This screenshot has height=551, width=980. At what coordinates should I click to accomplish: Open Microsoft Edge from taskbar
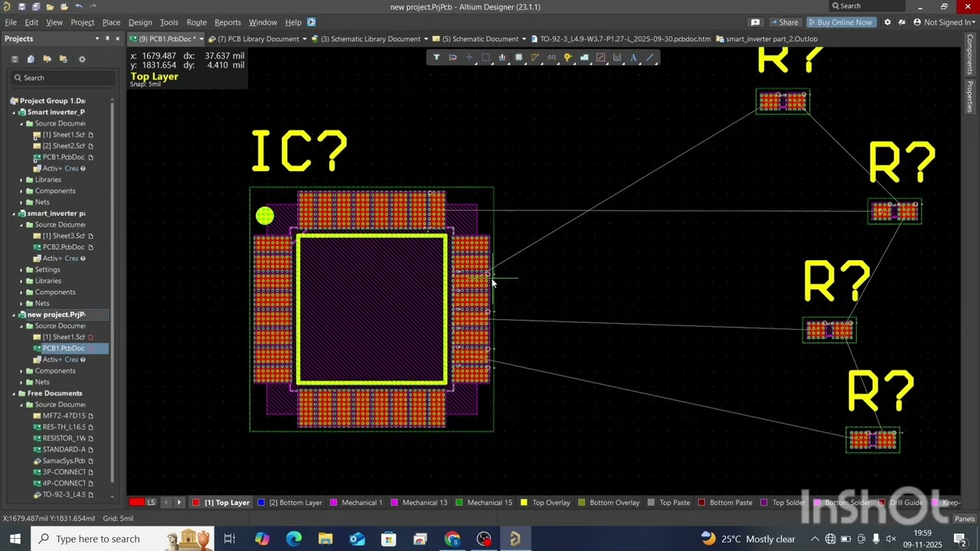[x=294, y=539]
